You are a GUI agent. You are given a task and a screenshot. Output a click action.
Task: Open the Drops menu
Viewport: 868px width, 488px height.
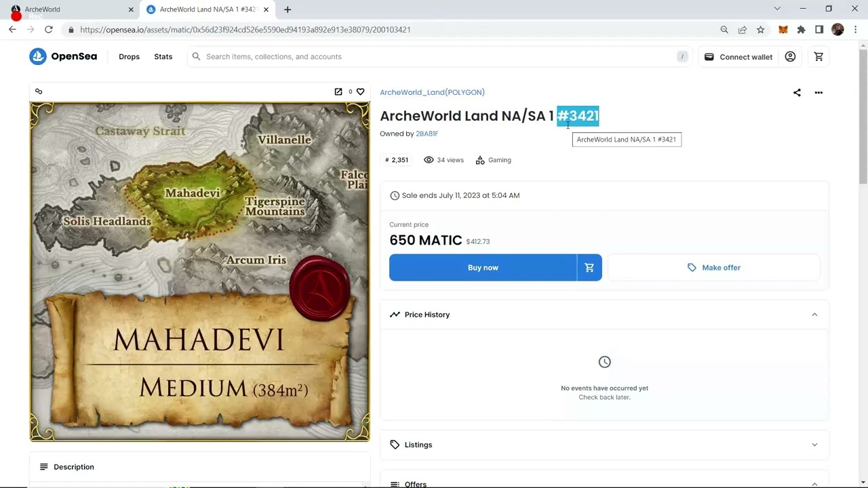[129, 57]
